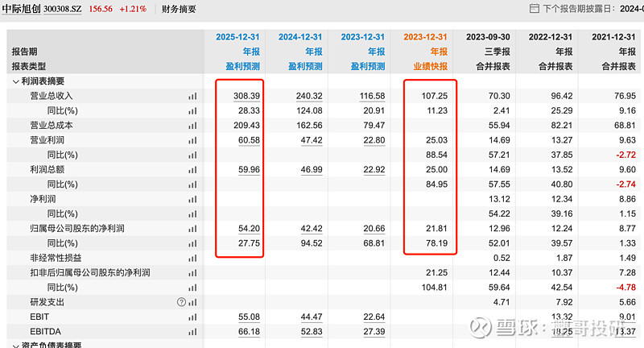
Task: Open chart icon for EBITDA row
Action: pyautogui.click(x=192, y=332)
